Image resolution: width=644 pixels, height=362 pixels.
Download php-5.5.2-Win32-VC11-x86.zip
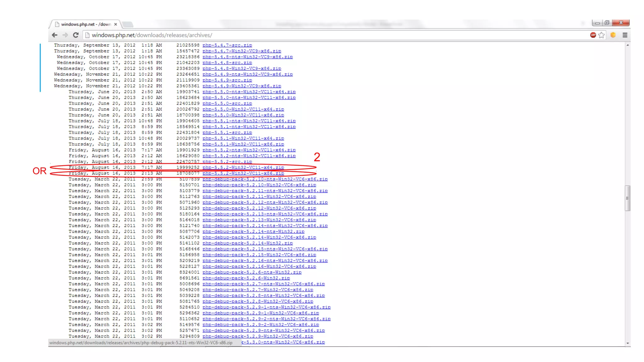[x=243, y=173]
